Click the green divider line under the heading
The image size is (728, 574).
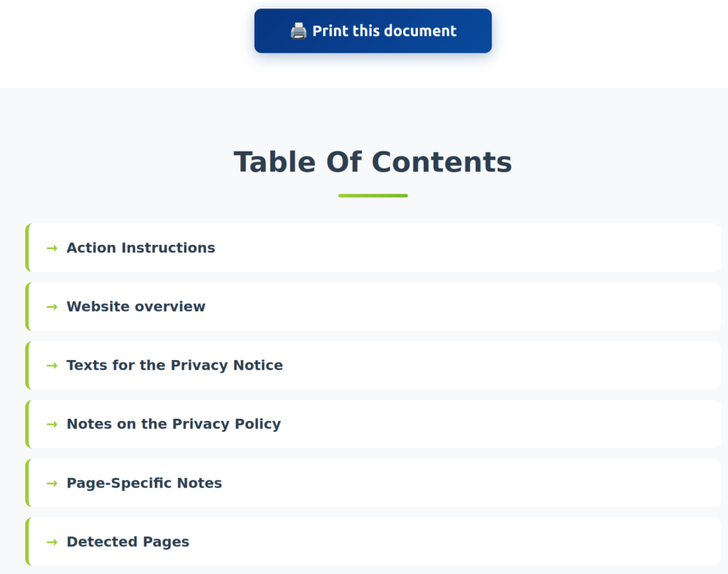pyautogui.click(x=373, y=196)
